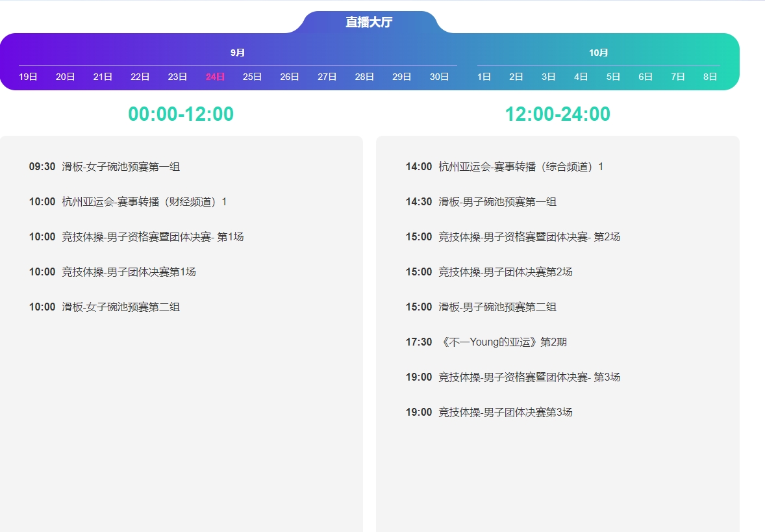Viewport: 765px width, 532px height.
Task: Choose September 30 from date bar
Action: point(439,77)
